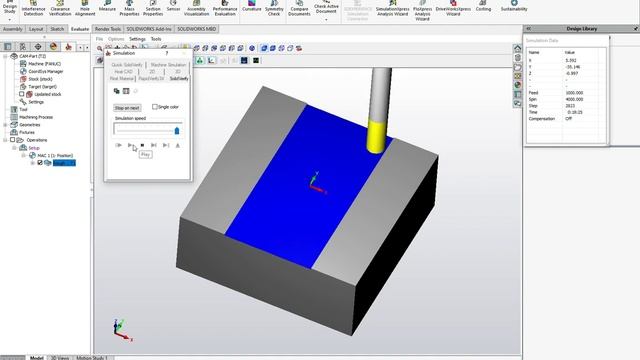This screenshot has width=640, height=360.
Task: Open Clearance Verification in the ribbon
Action: [60, 8]
